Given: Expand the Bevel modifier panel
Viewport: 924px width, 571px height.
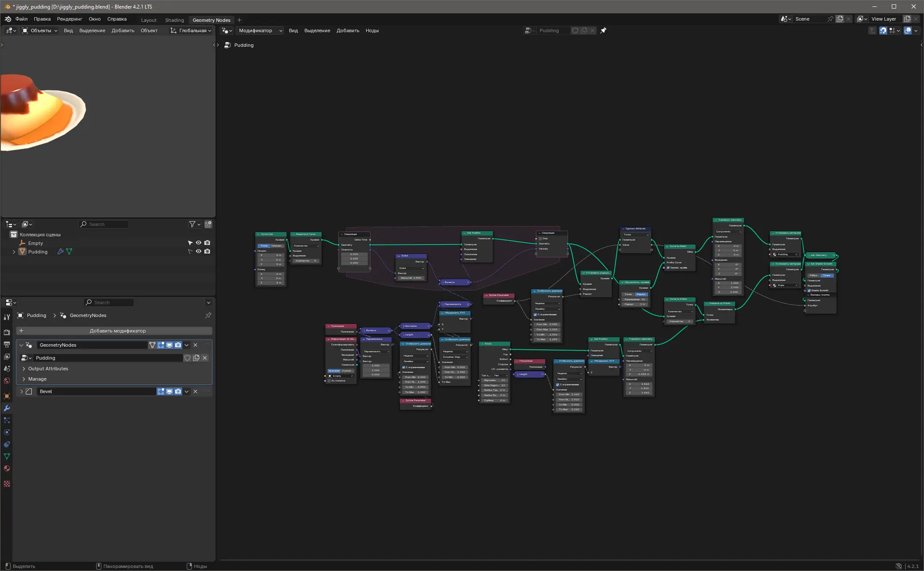Looking at the screenshot, I should [21, 391].
